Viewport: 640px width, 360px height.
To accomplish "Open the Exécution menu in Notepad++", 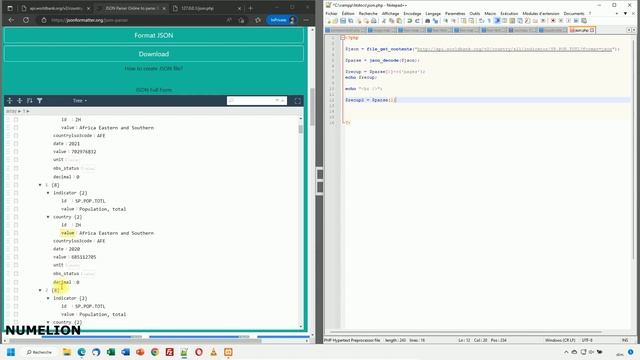I will (509, 13).
